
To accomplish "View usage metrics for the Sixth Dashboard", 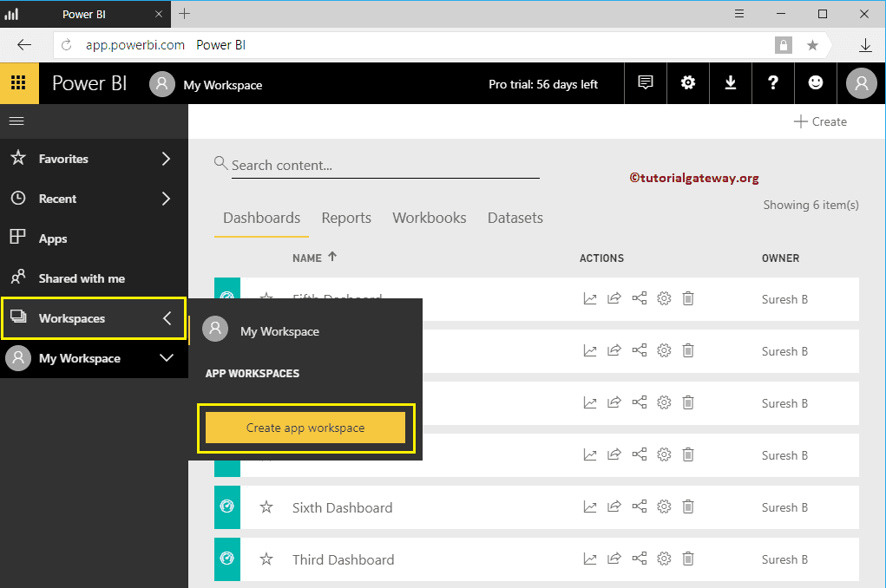I will [x=590, y=506].
